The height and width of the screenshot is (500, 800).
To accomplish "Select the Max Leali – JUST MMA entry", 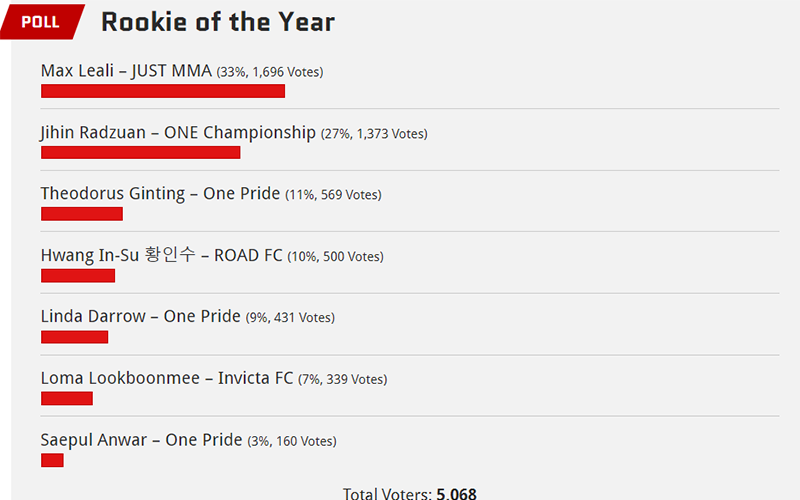I will tap(126, 70).
